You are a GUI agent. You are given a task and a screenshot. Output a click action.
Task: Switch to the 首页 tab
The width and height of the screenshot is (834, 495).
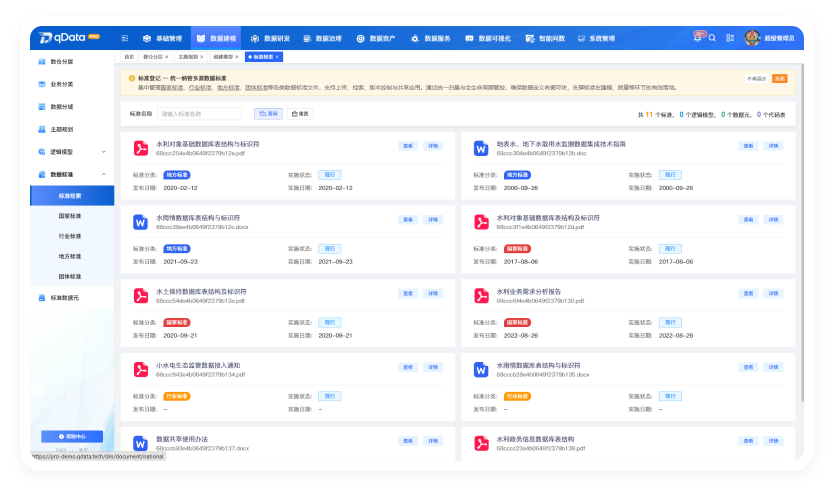coord(129,57)
